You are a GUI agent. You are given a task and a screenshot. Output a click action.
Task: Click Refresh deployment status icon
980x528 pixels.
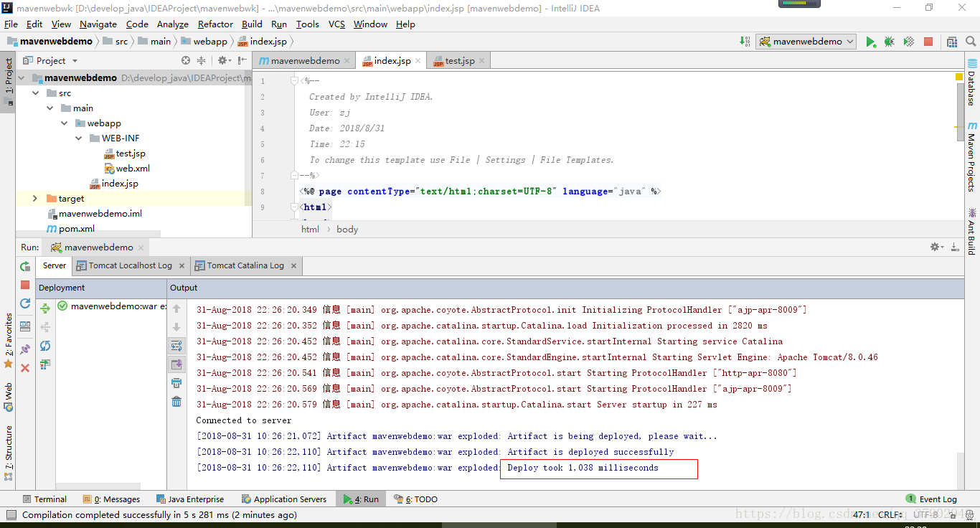tap(45, 346)
